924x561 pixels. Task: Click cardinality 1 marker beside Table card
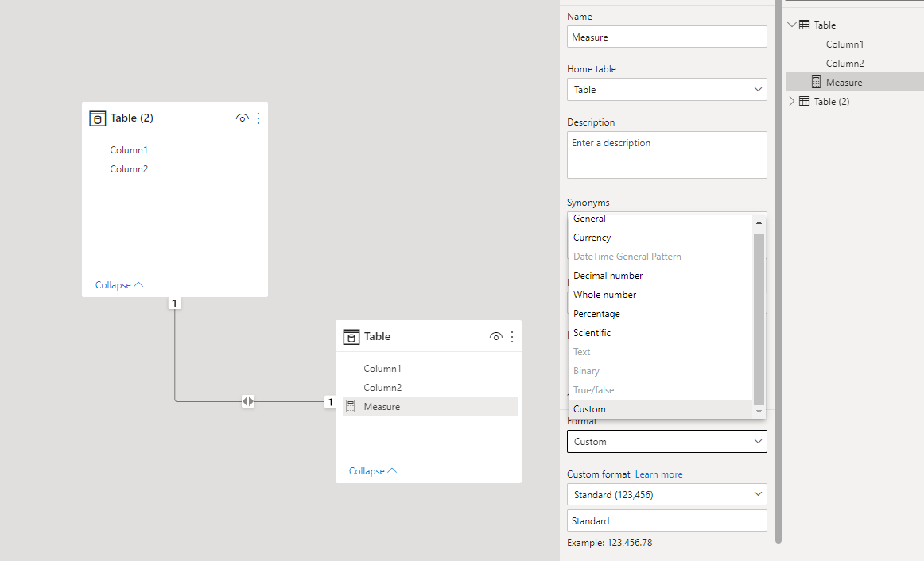330,402
